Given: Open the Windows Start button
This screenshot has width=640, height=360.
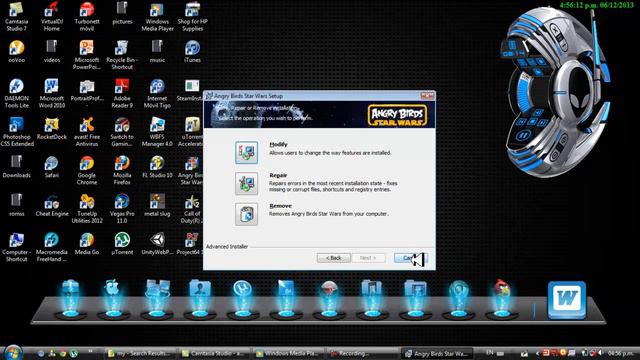Looking at the screenshot, I should 12,353.
